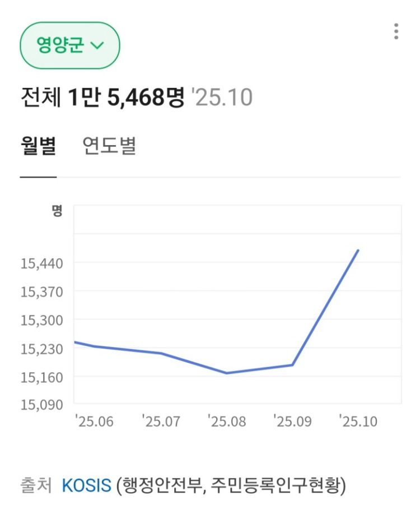420x505 pixels.
Task: Click the 15,300 y-axis value
Action: tap(42, 320)
